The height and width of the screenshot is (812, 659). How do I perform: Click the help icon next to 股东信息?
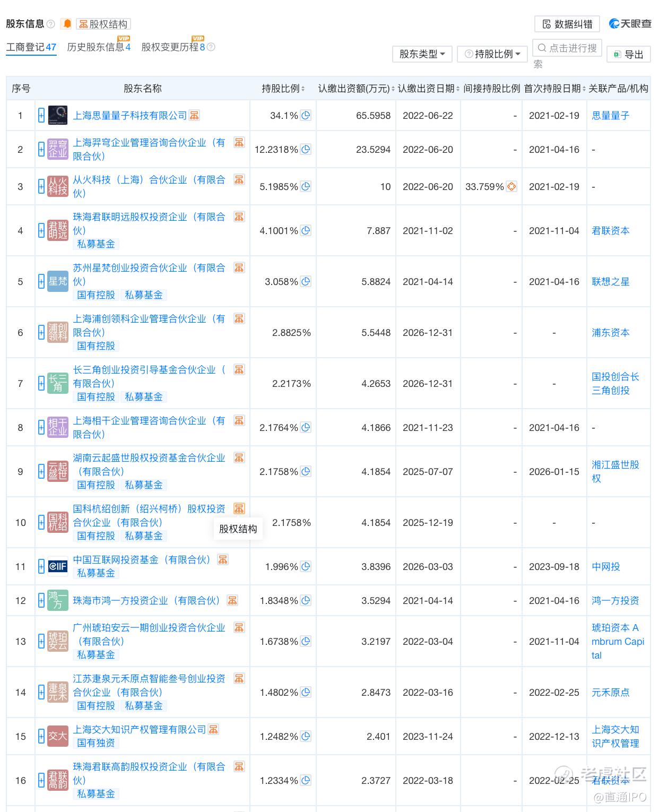[51, 24]
